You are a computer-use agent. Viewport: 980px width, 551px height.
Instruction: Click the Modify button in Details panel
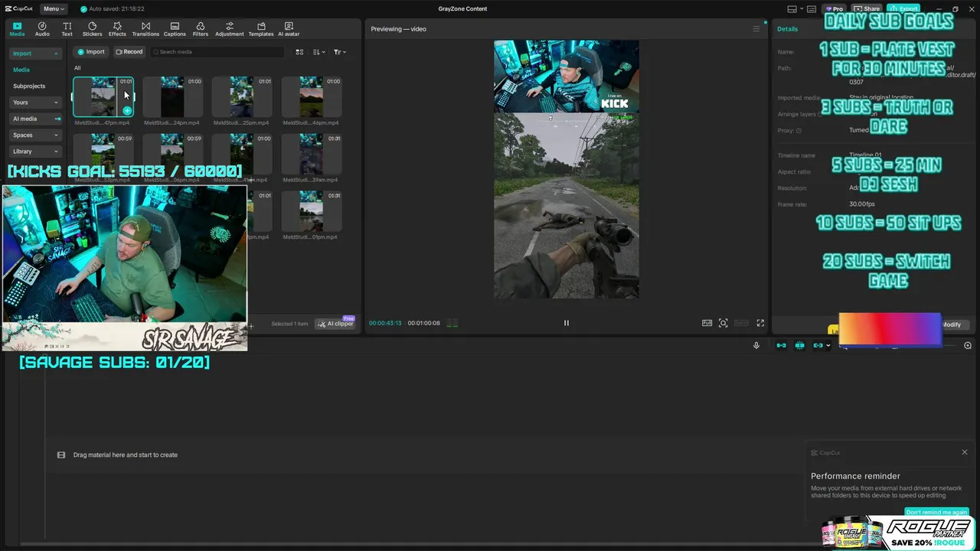tap(952, 324)
